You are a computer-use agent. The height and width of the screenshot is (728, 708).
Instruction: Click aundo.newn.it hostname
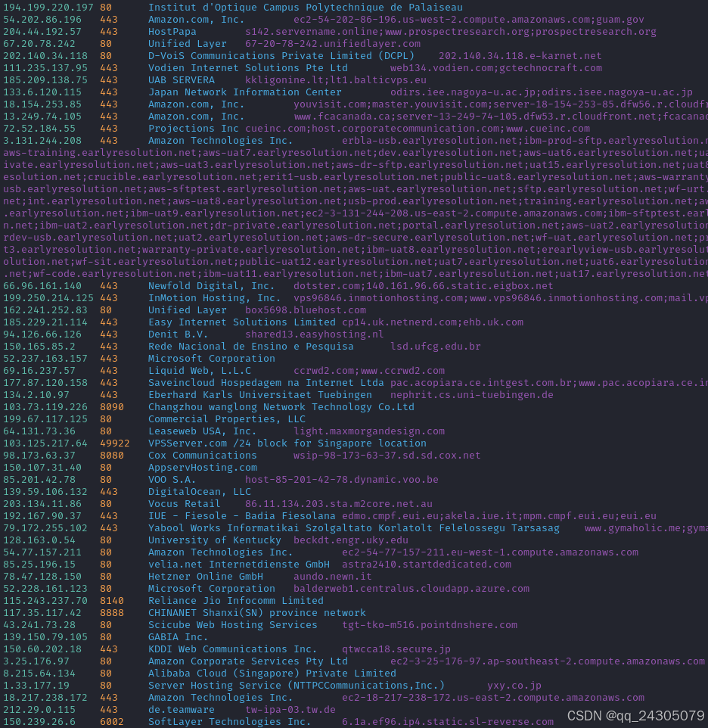(333, 575)
